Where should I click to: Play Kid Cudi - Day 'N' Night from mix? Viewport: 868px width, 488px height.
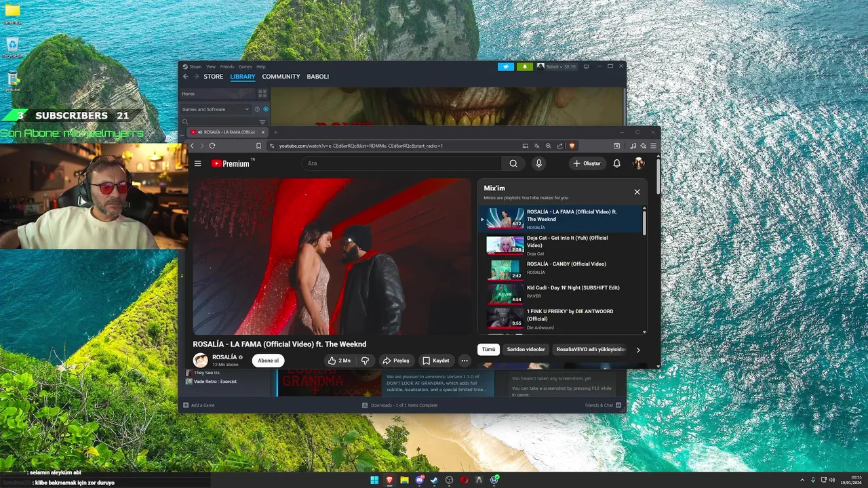tap(561, 293)
